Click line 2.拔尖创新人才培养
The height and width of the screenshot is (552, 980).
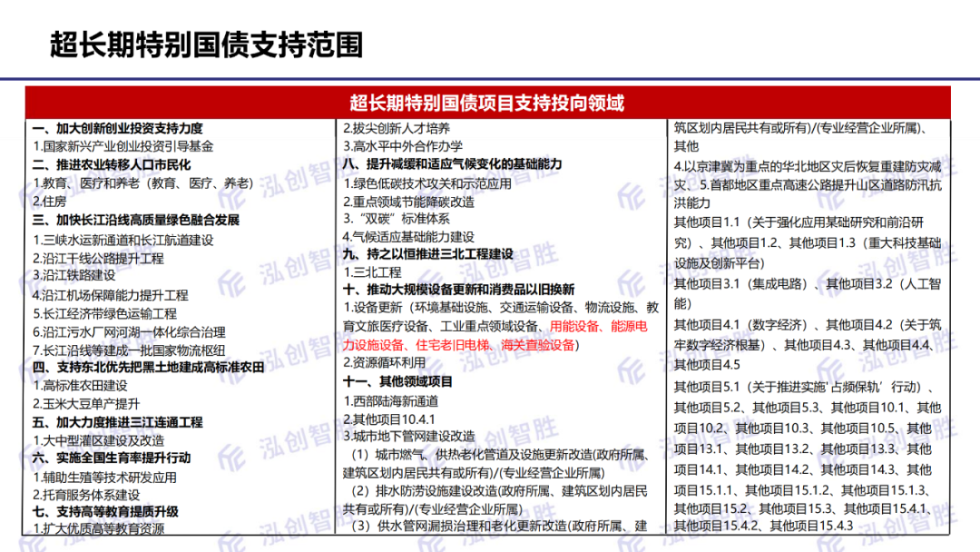pyautogui.click(x=397, y=128)
